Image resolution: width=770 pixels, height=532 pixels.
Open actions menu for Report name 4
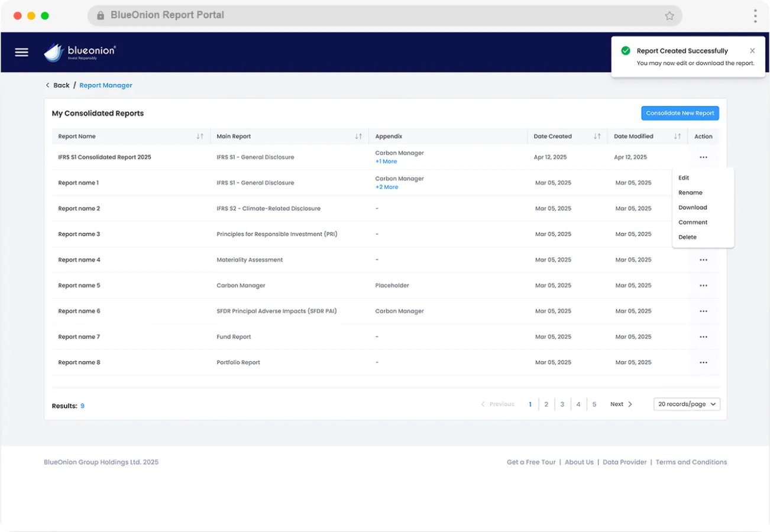(703, 260)
